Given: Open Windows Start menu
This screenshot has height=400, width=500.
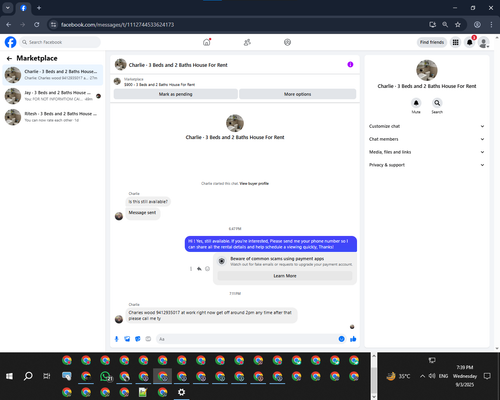Looking at the screenshot, I should [9, 376].
